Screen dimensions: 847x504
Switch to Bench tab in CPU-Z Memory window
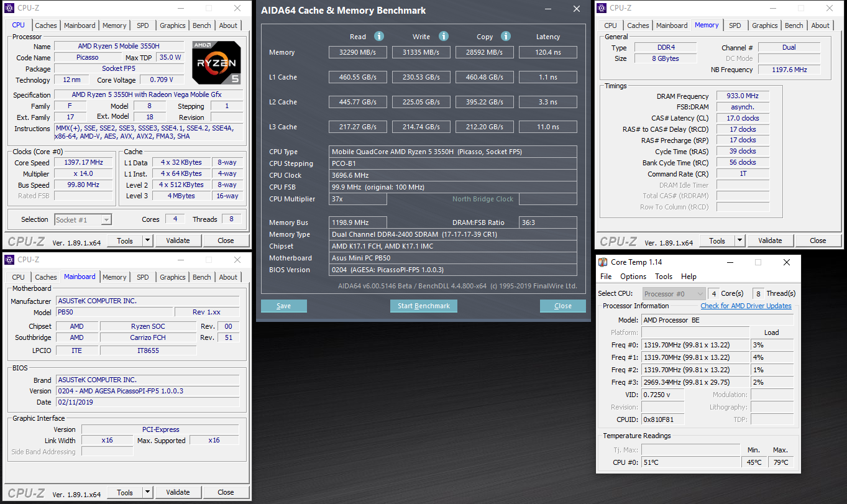pos(794,25)
